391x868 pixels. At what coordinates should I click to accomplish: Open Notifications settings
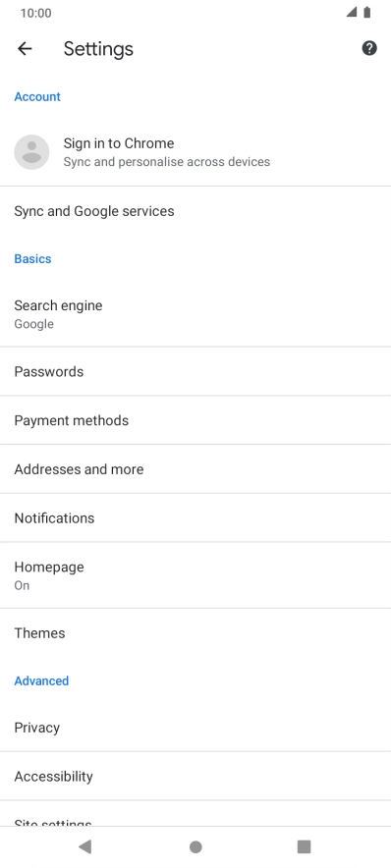pos(195,517)
